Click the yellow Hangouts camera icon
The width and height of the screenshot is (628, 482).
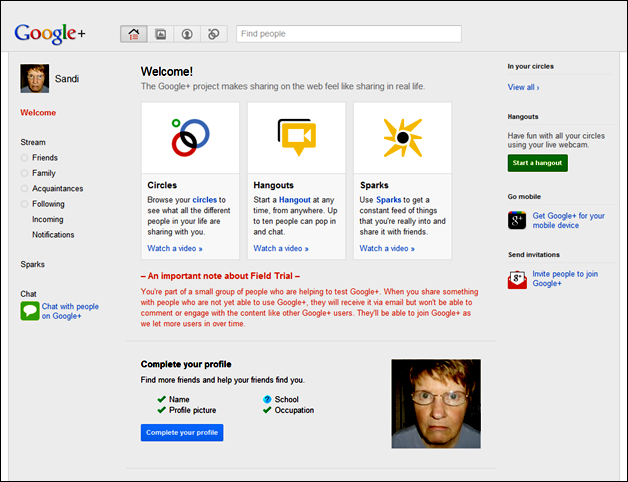click(x=296, y=137)
